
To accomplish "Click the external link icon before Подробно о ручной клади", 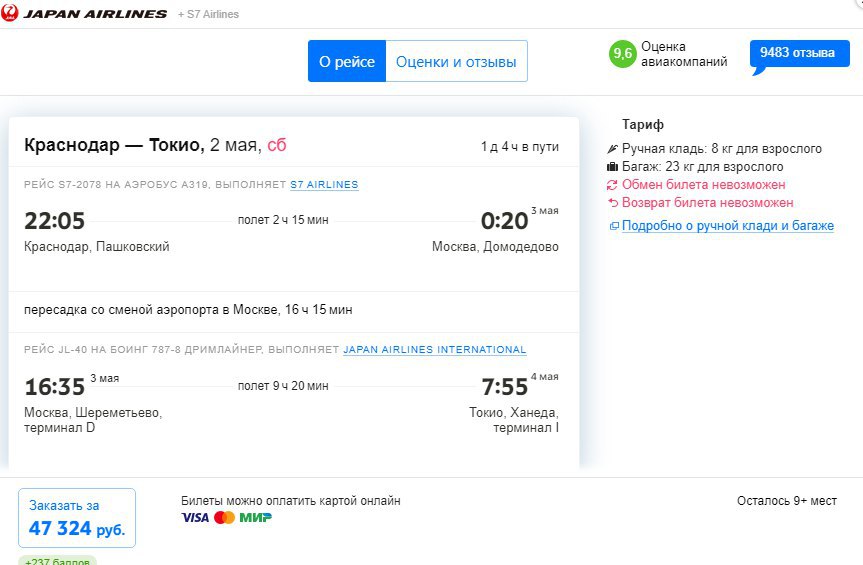I will pyautogui.click(x=614, y=226).
